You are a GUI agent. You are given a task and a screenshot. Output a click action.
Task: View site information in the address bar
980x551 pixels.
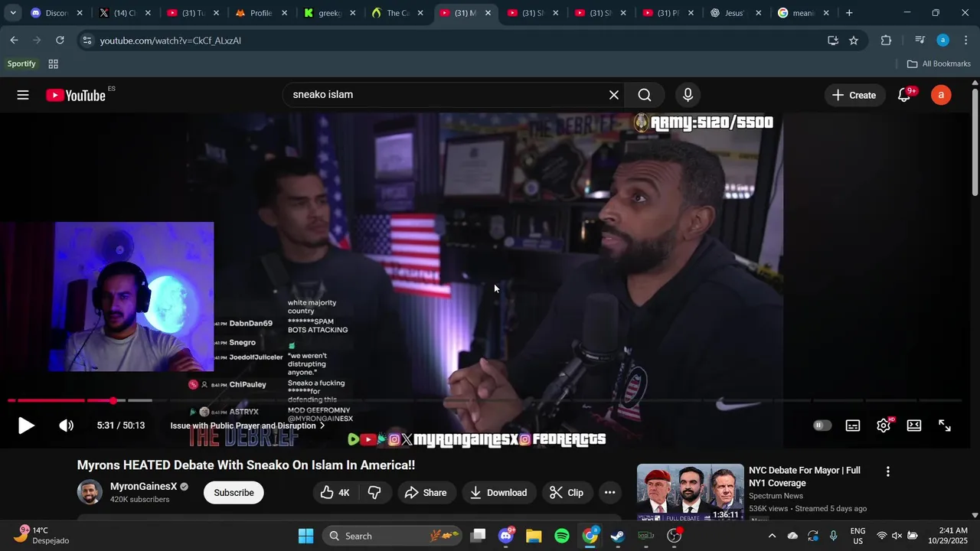point(87,41)
